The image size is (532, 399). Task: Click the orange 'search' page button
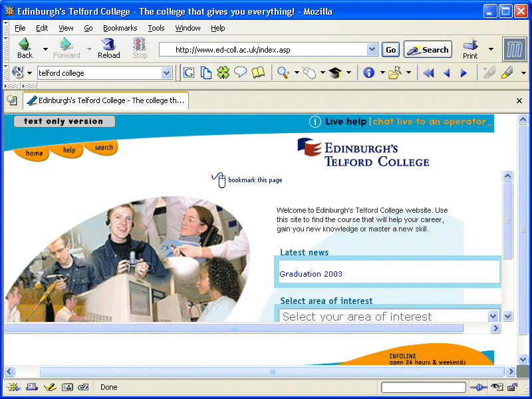point(102,148)
